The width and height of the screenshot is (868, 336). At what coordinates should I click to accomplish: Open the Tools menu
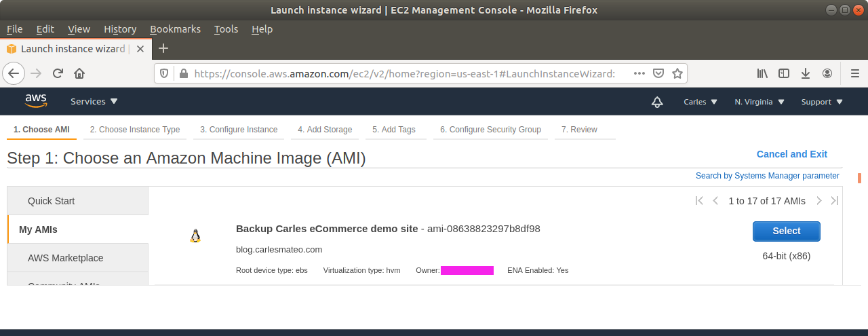click(226, 29)
